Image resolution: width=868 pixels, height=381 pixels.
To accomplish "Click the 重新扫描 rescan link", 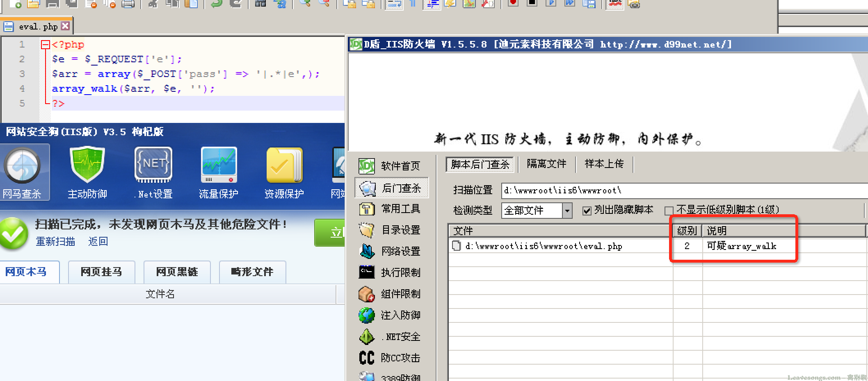I will click(55, 242).
